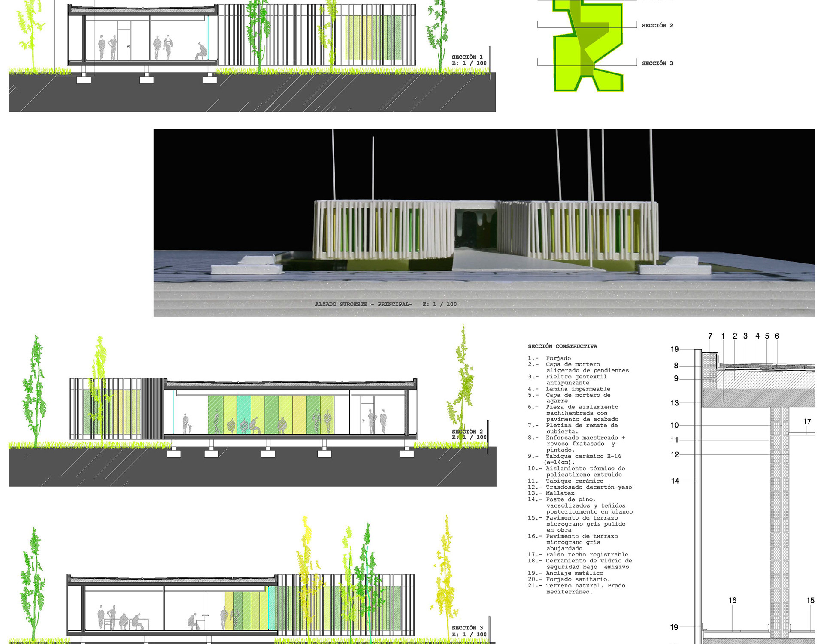Click the physical model photograph
This screenshot has width=824, height=644.
tap(484, 223)
